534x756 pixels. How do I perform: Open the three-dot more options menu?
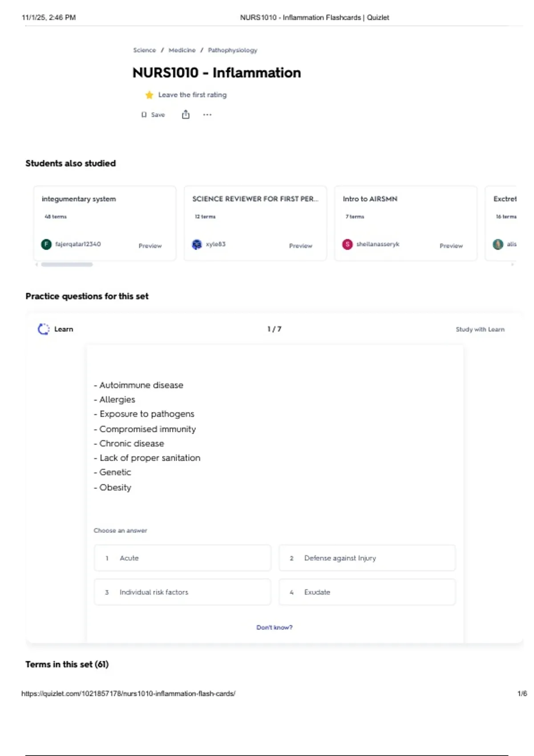207,115
